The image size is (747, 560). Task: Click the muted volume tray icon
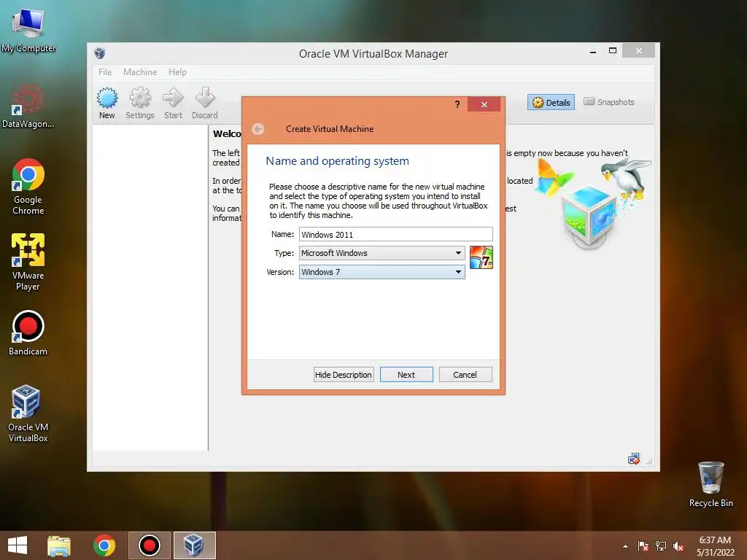[678, 546]
